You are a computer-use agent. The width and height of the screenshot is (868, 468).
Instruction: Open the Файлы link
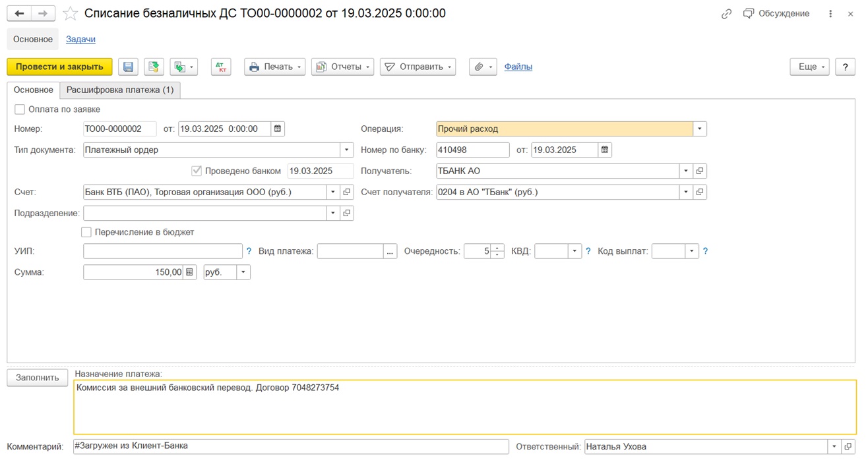(518, 67)
